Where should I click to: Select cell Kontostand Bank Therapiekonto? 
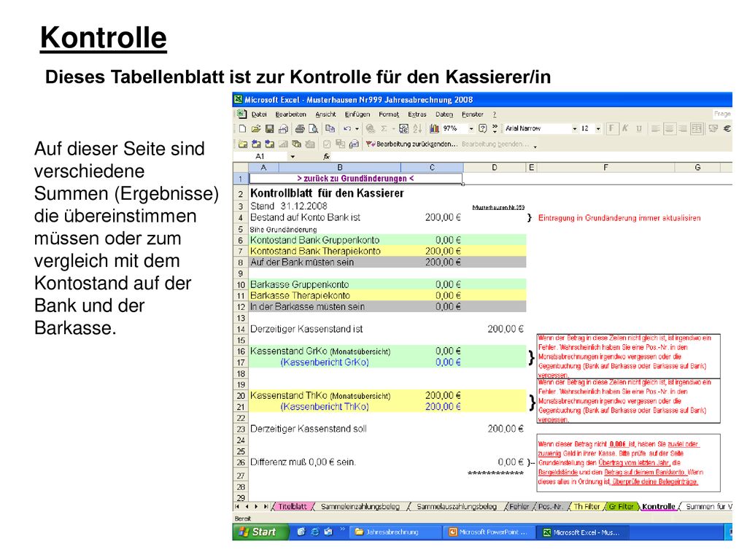pos(315,251)
